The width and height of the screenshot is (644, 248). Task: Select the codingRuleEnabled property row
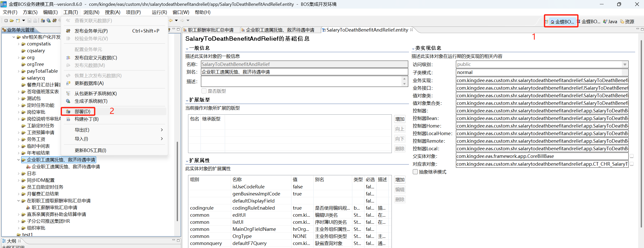(288, 208)
